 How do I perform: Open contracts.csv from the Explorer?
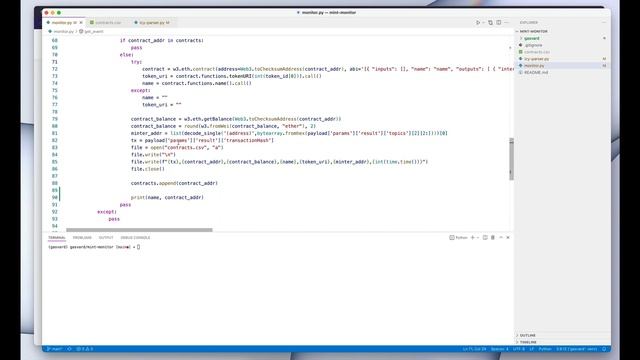[537, 52]
